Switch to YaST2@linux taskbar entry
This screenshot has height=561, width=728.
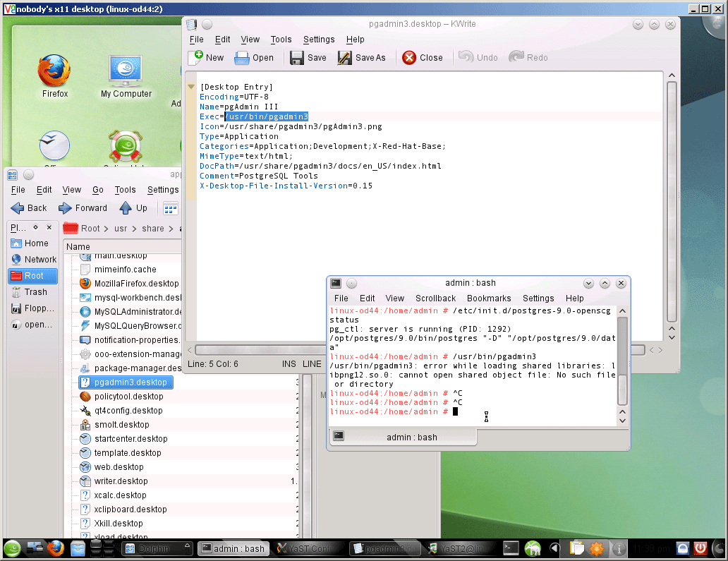click(461, 548)
